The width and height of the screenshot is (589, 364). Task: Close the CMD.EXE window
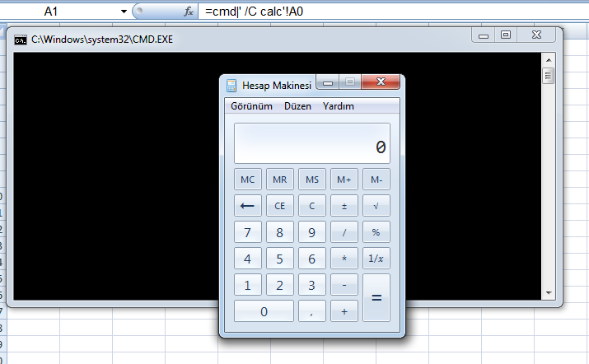(x=536, y=35)
